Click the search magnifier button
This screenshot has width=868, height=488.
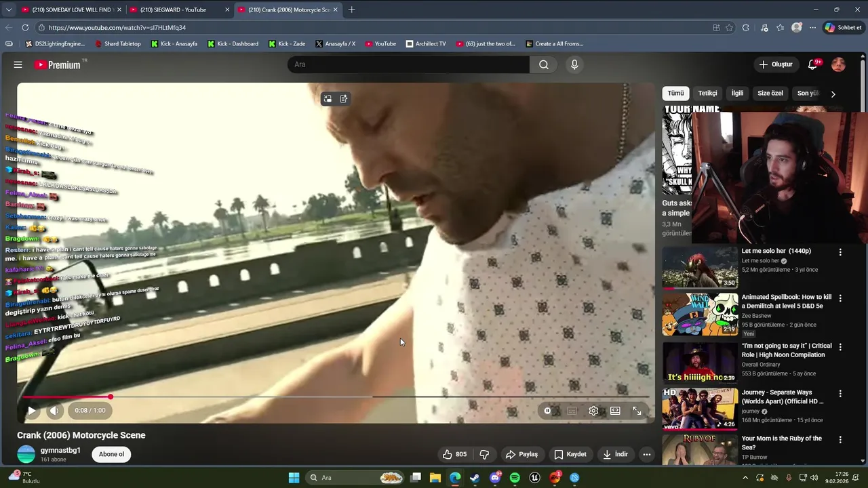point(544,64)
